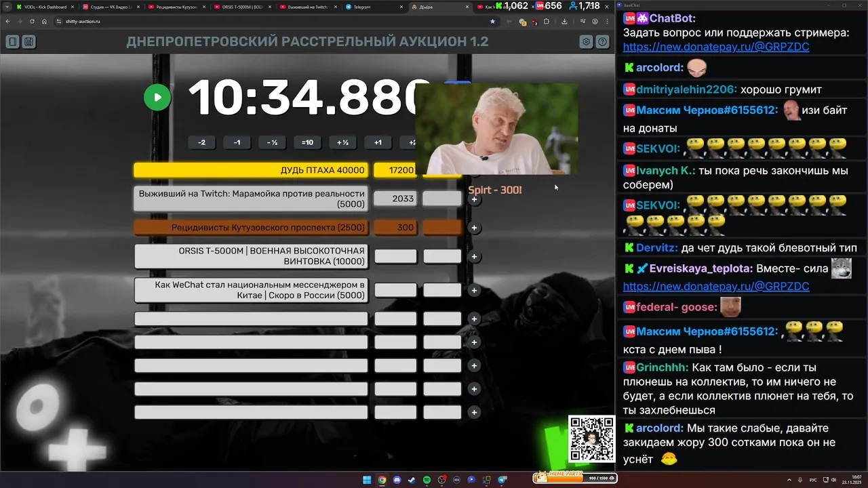Select the ORSIS T-5000M lot name field

[x=251, y=256]
